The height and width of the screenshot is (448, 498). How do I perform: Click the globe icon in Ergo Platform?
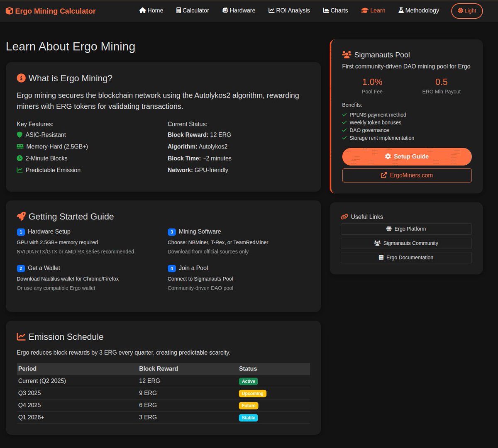point(389,229)
